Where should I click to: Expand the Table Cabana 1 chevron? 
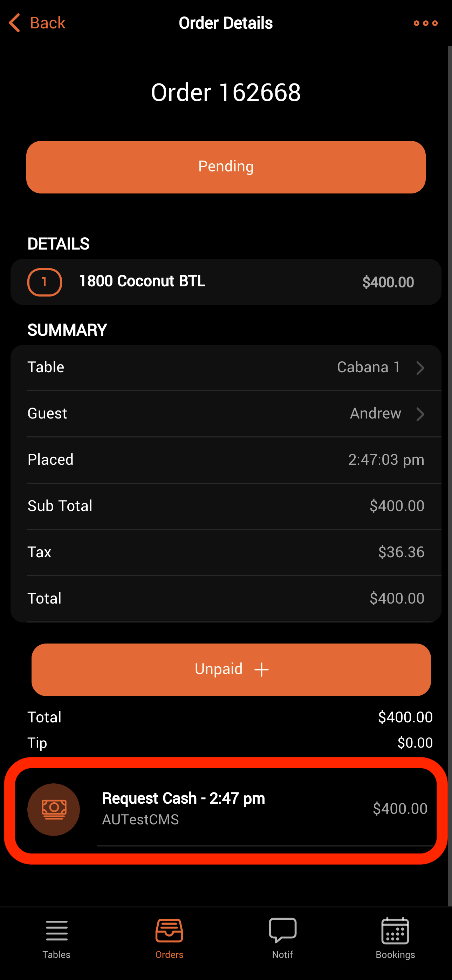coord(420,368)
